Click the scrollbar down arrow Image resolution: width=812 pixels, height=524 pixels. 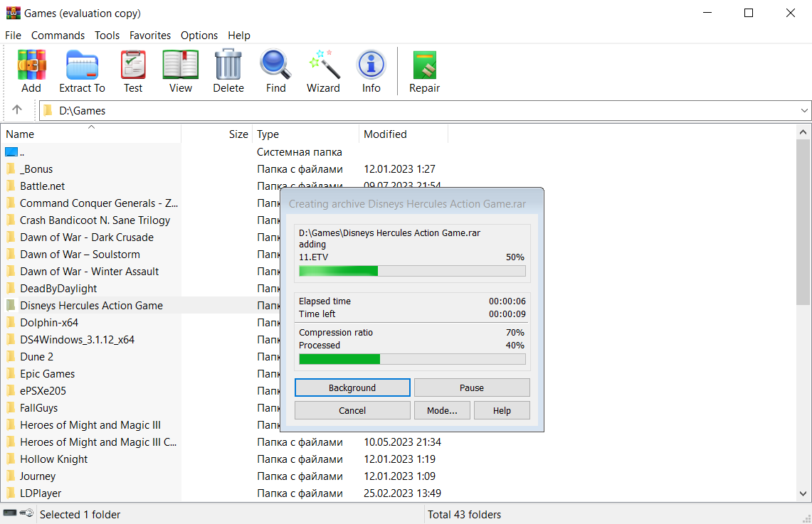[803, 493]
